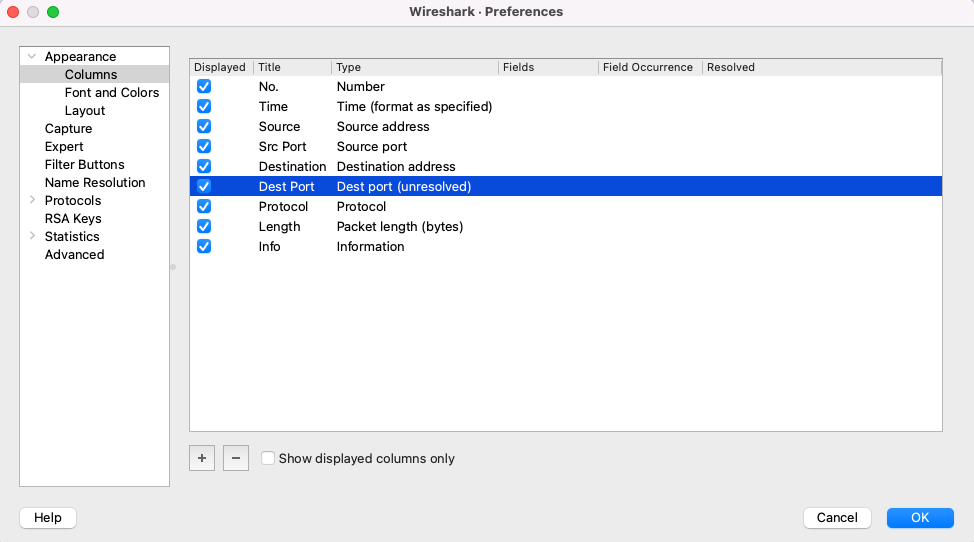This screenshot has height=542, width=974.
Task: Click the Fields column header
Action: coord(548,67)
